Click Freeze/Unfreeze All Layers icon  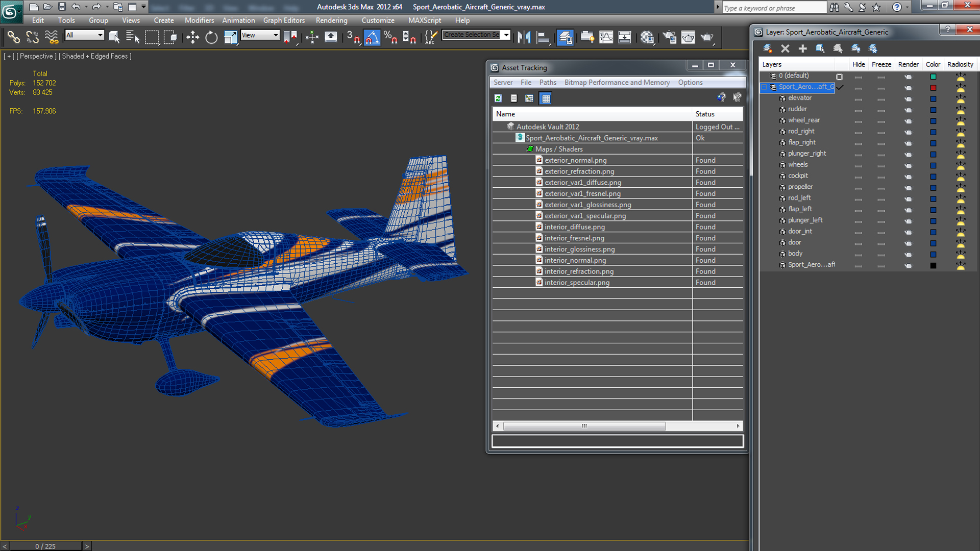point(873,48)
